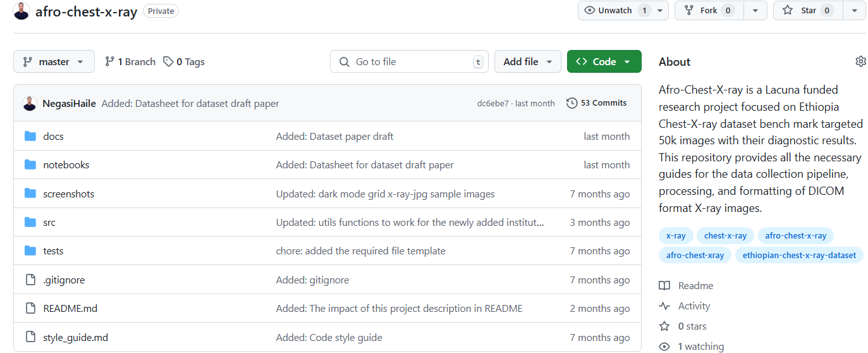Click the commit history clock icon
Screen dimensions: 868x353
(x=572, y=103)
